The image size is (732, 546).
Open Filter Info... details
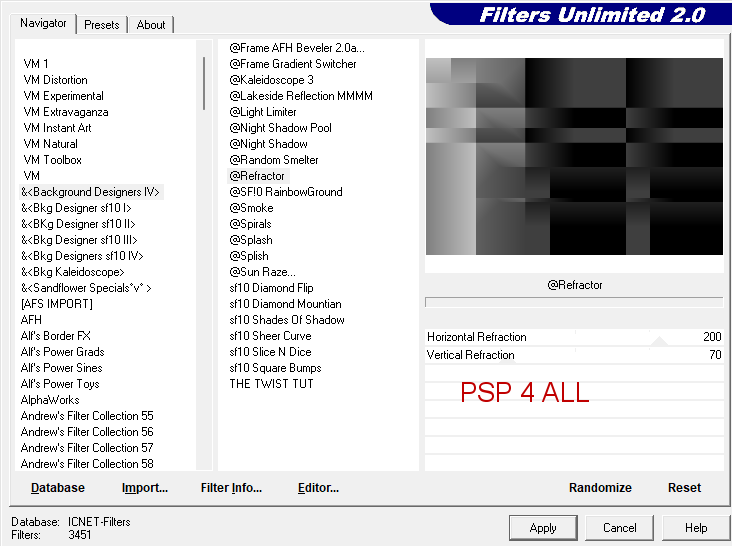coord(231,488)
